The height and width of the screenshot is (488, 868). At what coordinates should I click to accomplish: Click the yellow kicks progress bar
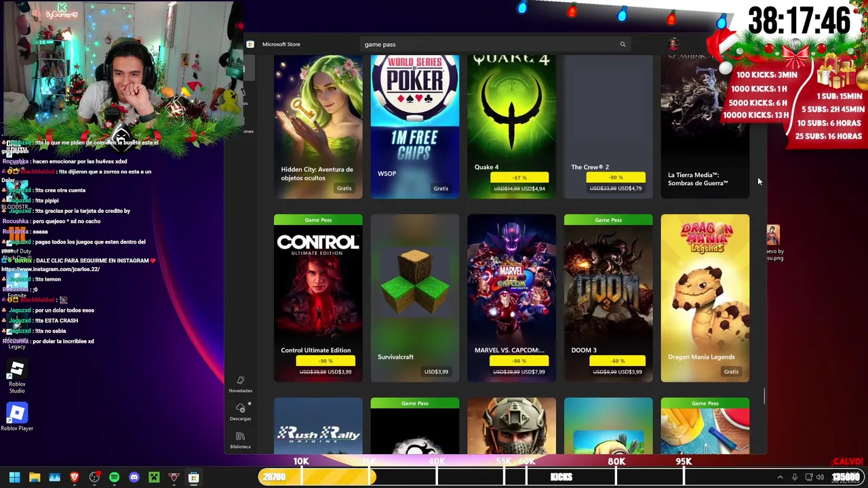pyautogui.click(x=317, y=477)
